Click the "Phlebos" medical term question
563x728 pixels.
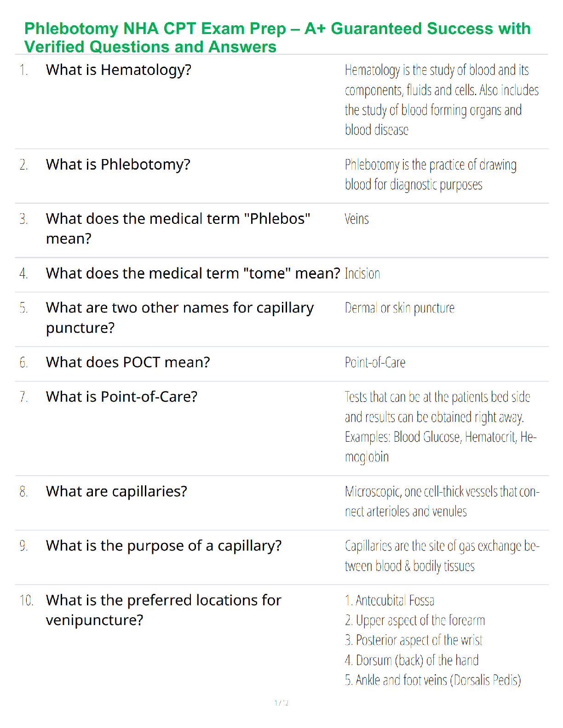(178, 228)
